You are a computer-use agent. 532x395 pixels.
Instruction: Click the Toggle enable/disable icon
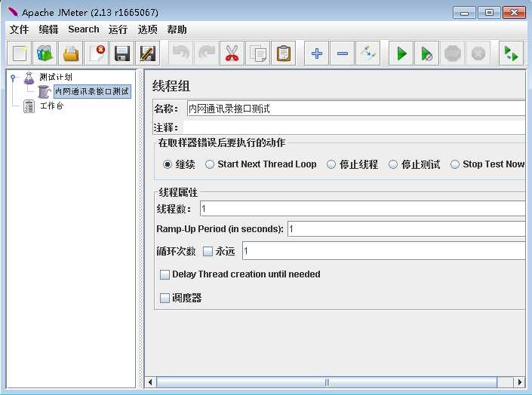(x=367, y=54)
